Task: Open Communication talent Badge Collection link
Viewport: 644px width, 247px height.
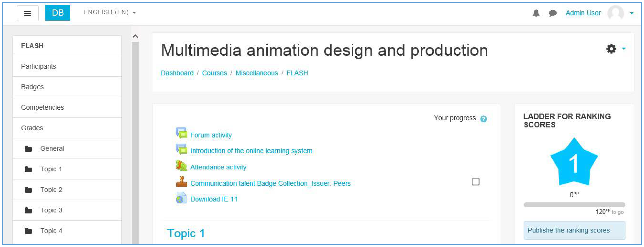Action: tap(270, 183)
